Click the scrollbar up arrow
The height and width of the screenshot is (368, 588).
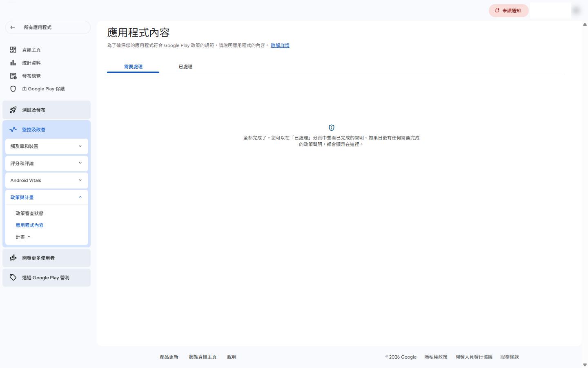coord(585,25)
